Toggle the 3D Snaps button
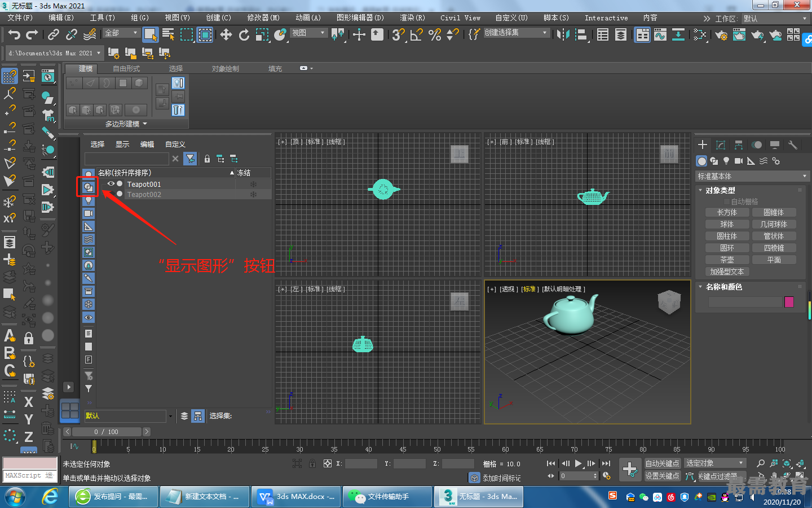Screen dimensions: 812x508 point(399,34)
